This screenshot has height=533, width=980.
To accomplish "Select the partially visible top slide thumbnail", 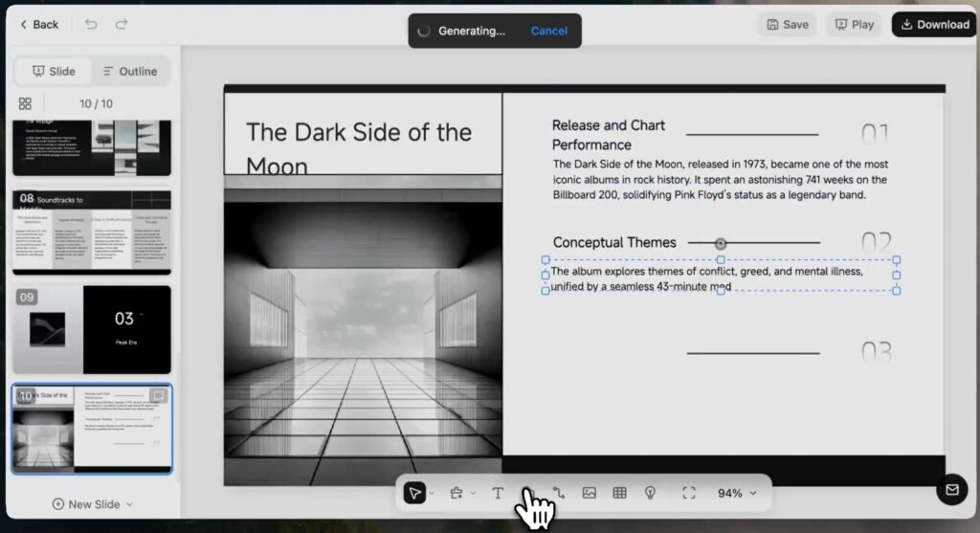I will [x=92, y=148].
